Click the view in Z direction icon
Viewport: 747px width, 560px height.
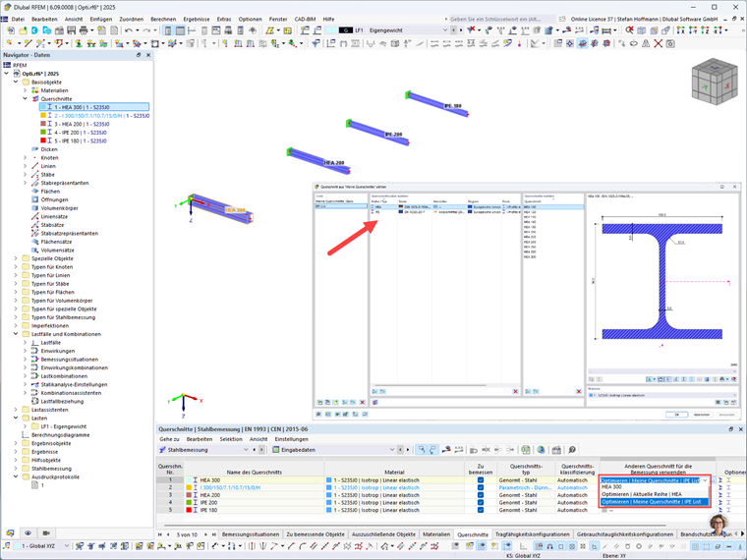(705, 30)
